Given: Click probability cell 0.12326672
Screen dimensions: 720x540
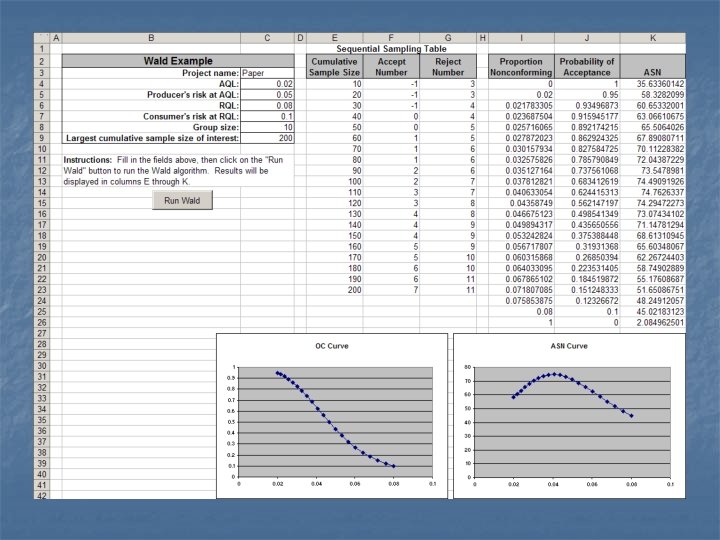Looking at the screenshot, I should pyautogui.click(x=587, y=301).
